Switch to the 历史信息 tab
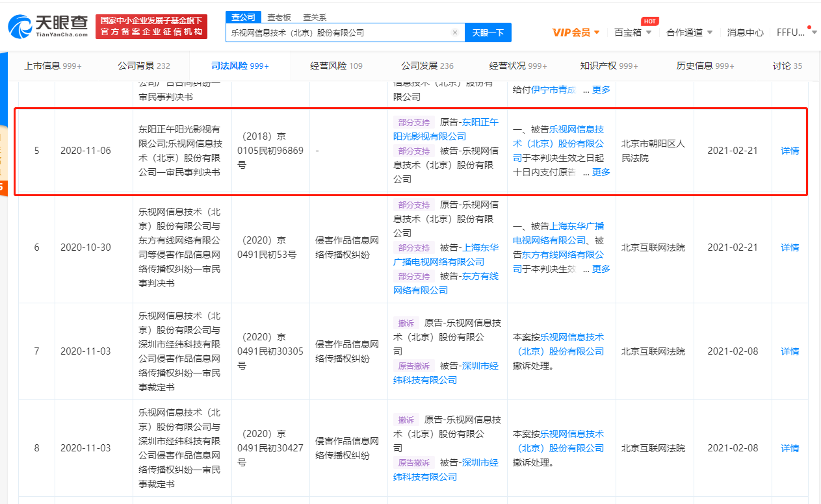 coord(705,66)
